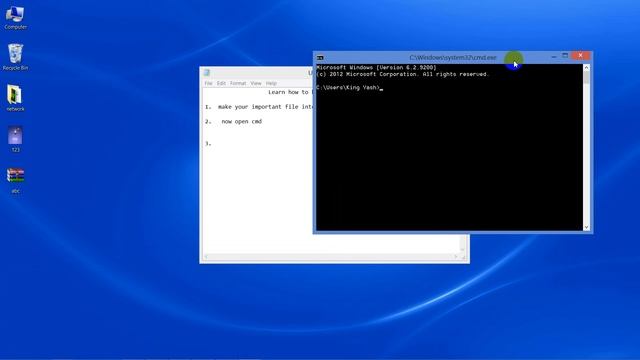Open the File menu in Notepad

pyautogui.click(x=209, y=83)
